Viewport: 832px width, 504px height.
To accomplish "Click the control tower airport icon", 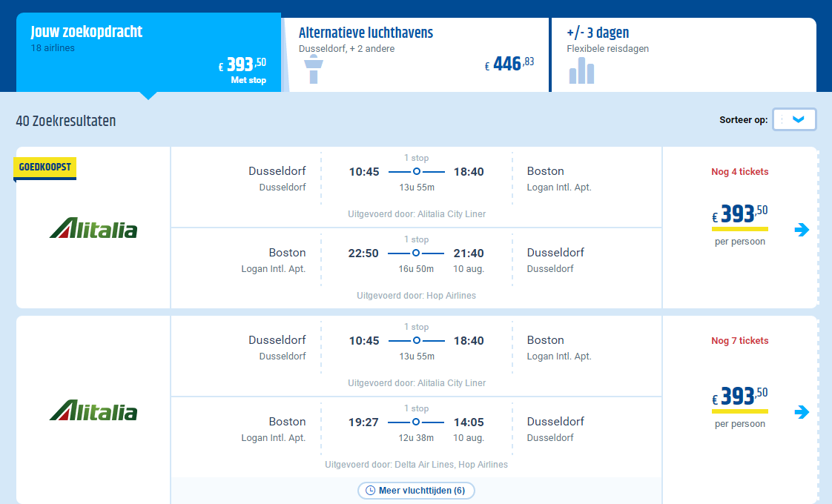I will point(314,69).
